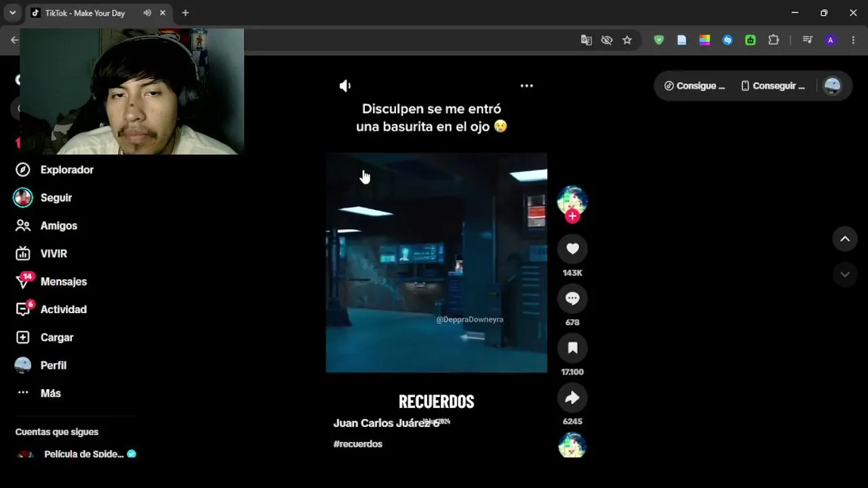Open the profile avatar at top right
Image resolution: width=868 pixels, height=488 pixels.
pyautogui.click(x=832, y=86)
